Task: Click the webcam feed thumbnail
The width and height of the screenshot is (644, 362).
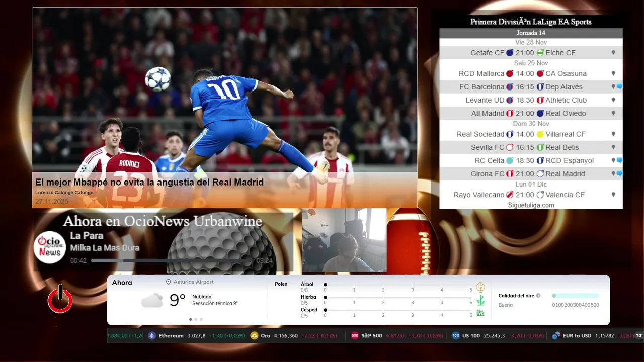Action: coord(344,240)
